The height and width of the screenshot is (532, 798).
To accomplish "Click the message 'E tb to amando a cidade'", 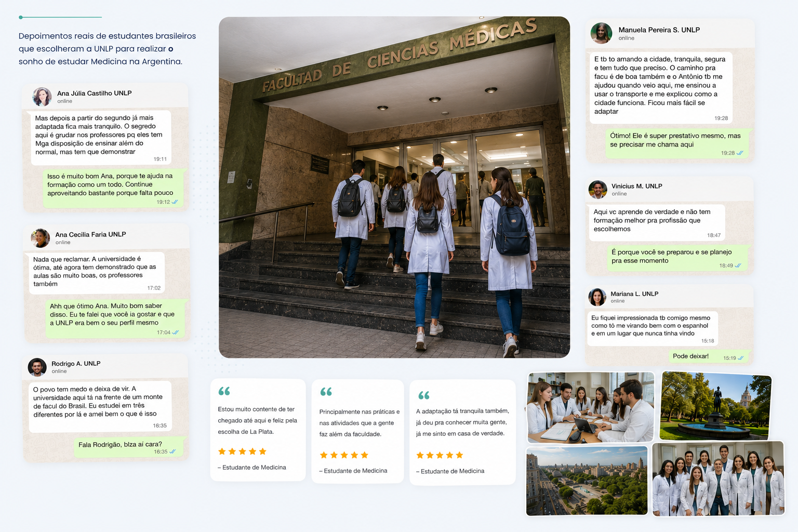I will [x=661, y=88].
